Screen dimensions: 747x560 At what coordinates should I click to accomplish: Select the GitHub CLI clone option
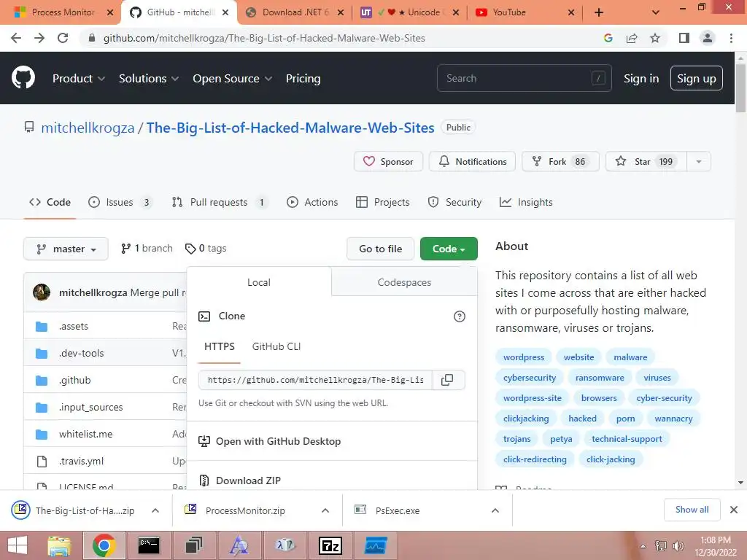tap(276, 346)
